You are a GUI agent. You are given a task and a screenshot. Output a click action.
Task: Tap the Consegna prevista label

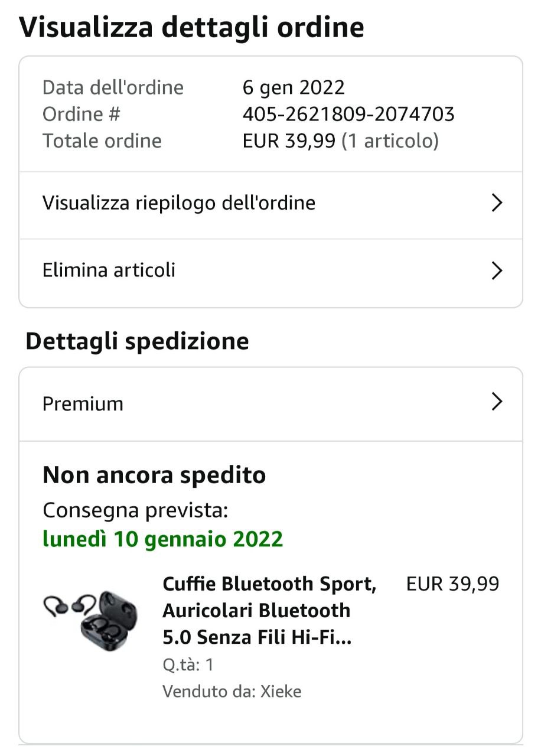tap(135, 510)
